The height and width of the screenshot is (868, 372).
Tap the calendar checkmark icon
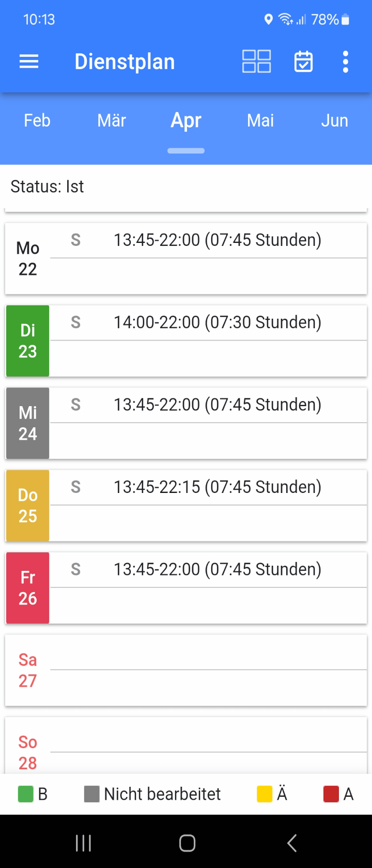(303, 62)
